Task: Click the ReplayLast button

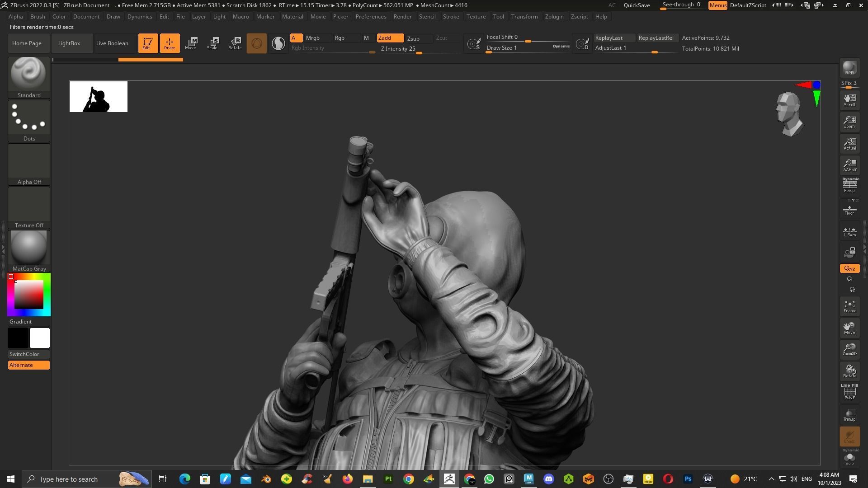Action: tap(614, 38)
